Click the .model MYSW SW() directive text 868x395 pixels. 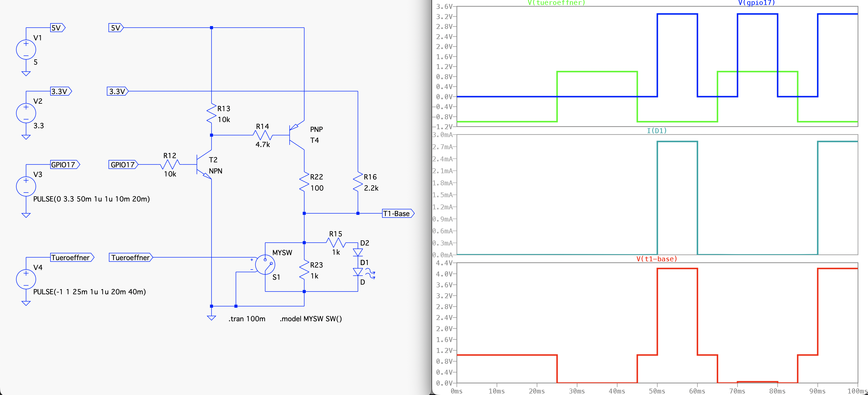pyautogui.click(x=311, y=319)
